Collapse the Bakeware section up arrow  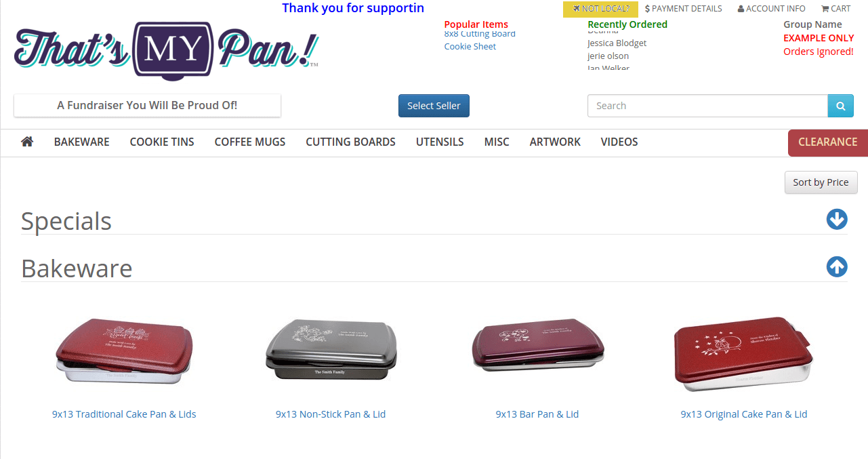pyautogui.click(x=837, y=267)
